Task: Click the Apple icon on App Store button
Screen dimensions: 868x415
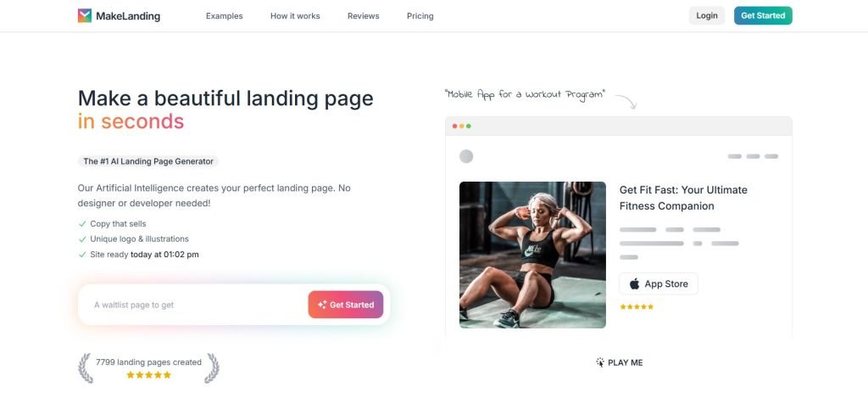Action: (634, 283)
